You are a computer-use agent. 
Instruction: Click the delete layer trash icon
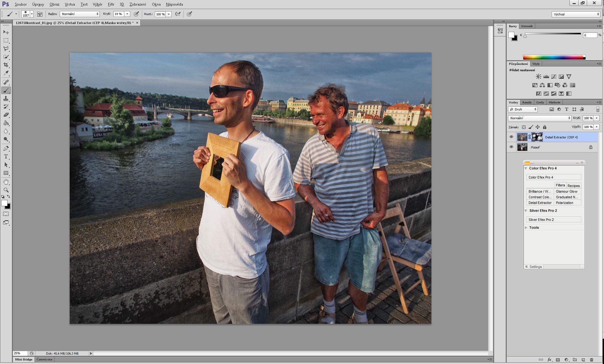pyautogui.click(x=591, y=360)
